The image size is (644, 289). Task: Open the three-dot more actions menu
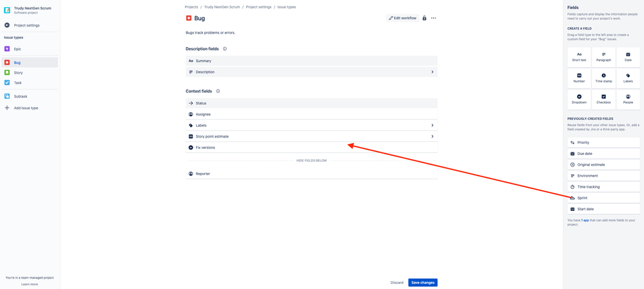click(x=433, y=18)
